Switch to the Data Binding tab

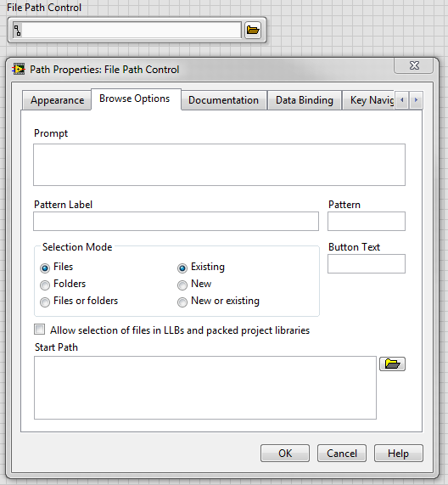click(x=305, y=100)
